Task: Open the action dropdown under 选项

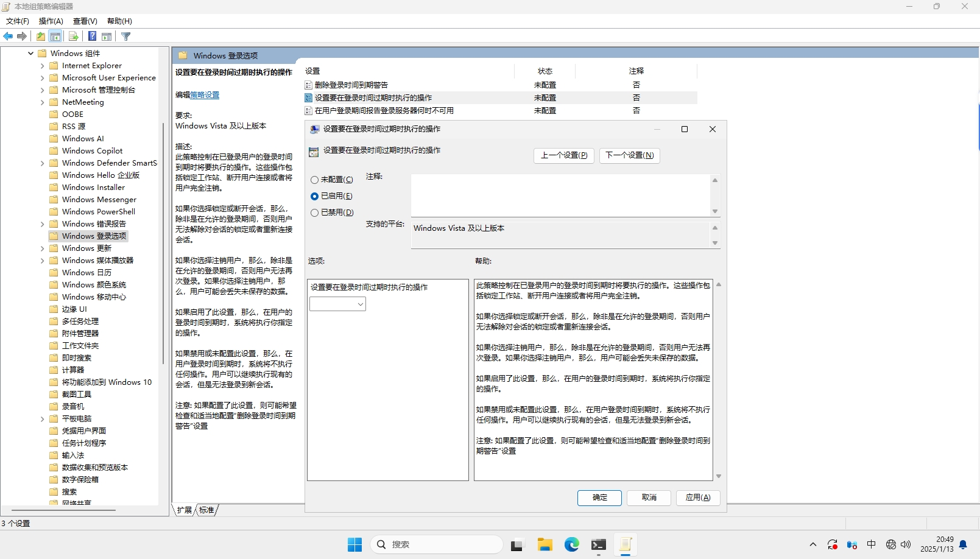Action: (x=337, y=304)
